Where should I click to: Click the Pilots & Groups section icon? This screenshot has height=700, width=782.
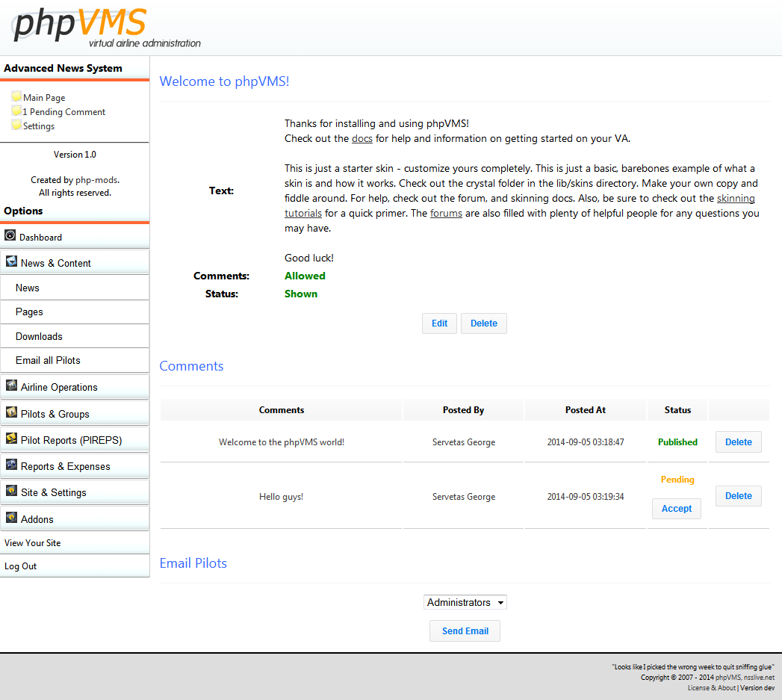click(x=11, y=412)
